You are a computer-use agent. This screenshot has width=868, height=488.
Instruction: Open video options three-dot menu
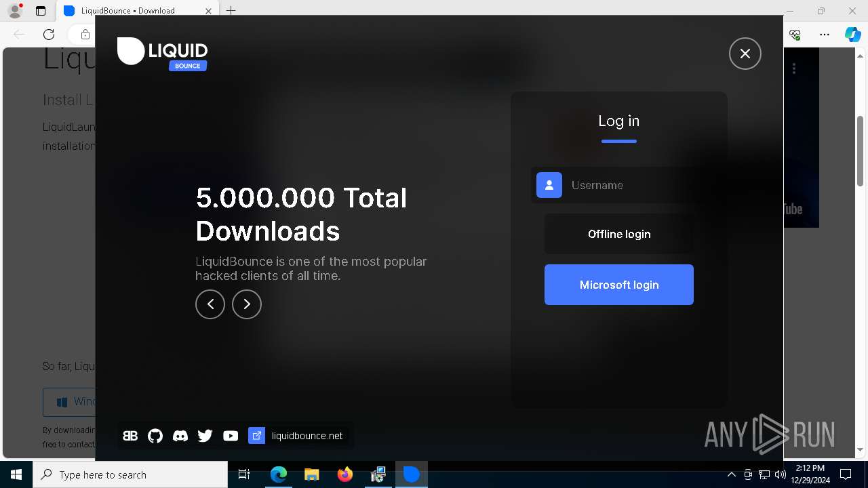point(794,68)
